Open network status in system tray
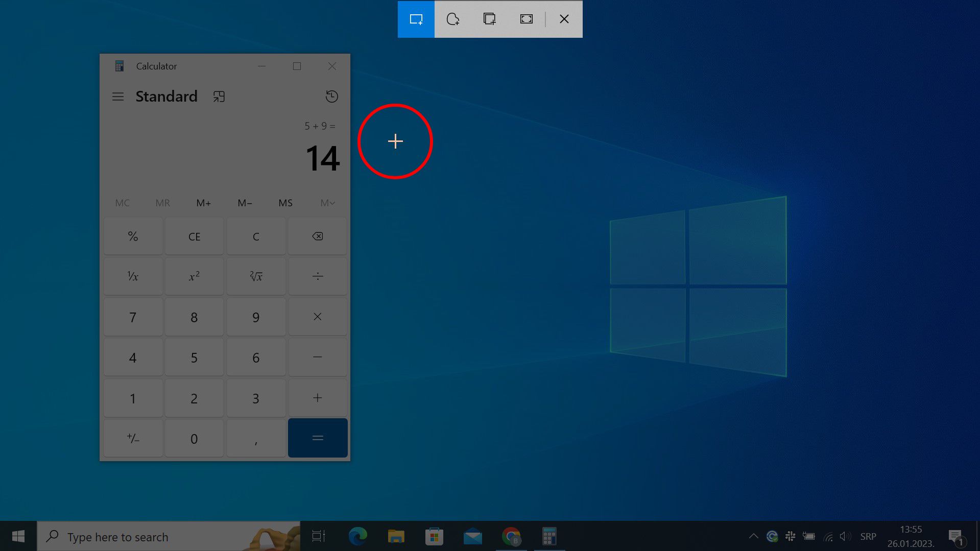Viewport: 980px width, 551px height. tap(828, 537)
